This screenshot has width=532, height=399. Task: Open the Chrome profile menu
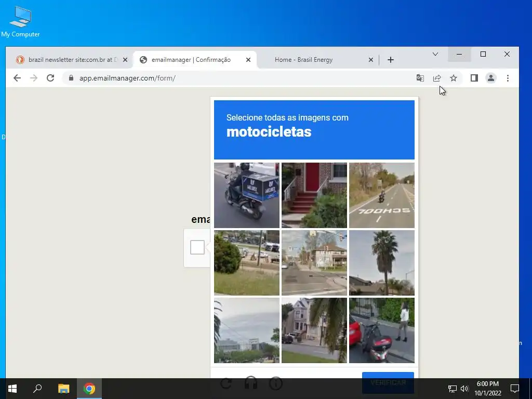coord(490,78)
